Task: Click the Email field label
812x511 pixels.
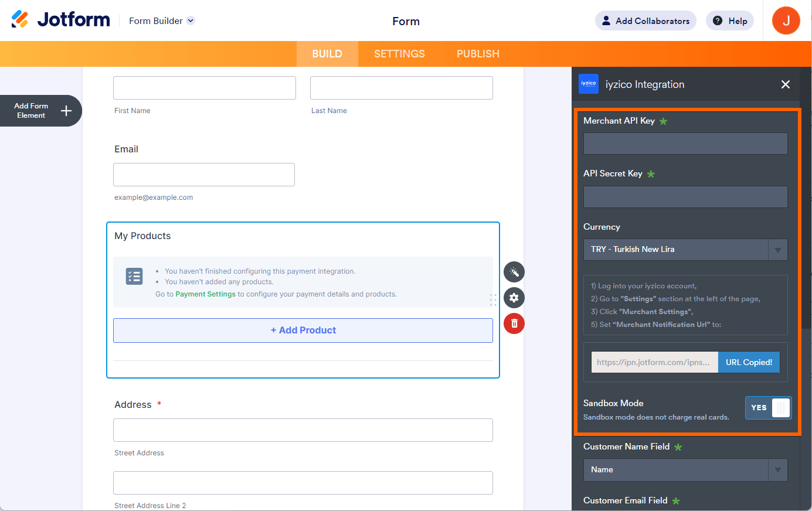Action: point(126,149)
